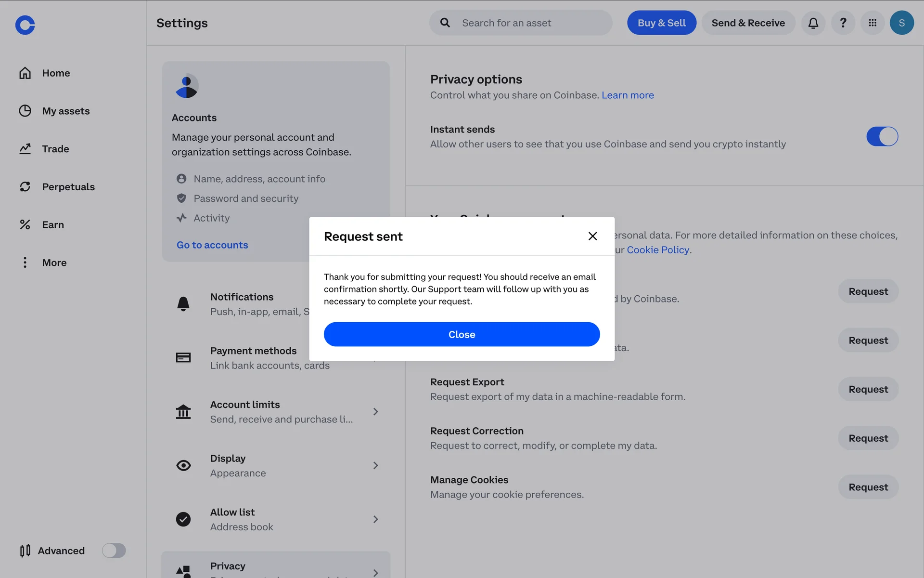Click the Search for an asset field
924x578 pixels.
[x=529, y=23]
